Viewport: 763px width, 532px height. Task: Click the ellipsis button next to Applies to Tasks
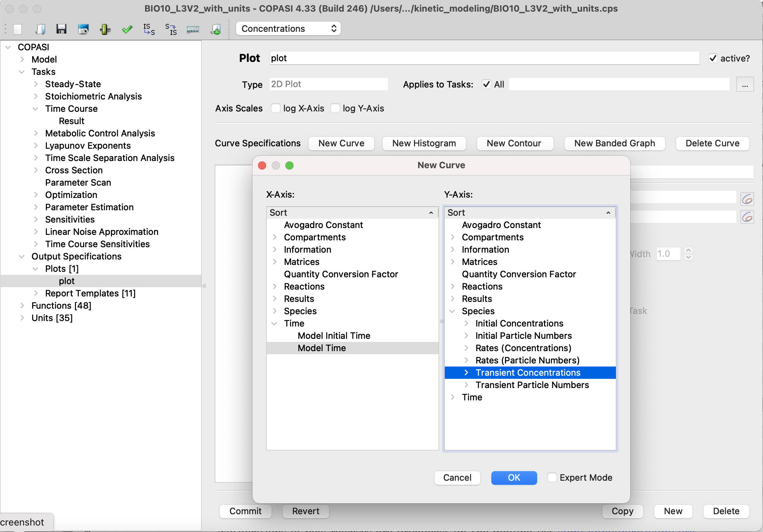[x=745, y=84]
